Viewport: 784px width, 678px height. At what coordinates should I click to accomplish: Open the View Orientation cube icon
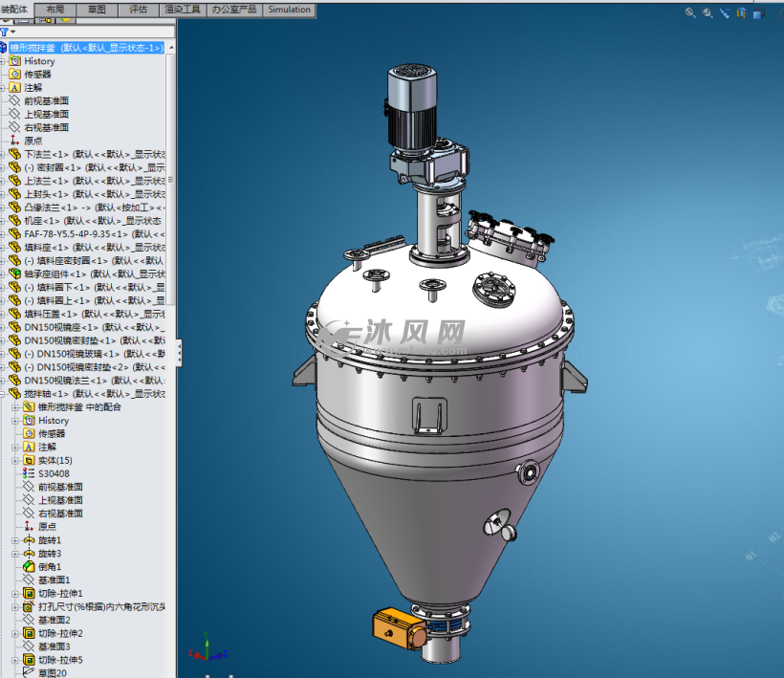click(758, 13)
